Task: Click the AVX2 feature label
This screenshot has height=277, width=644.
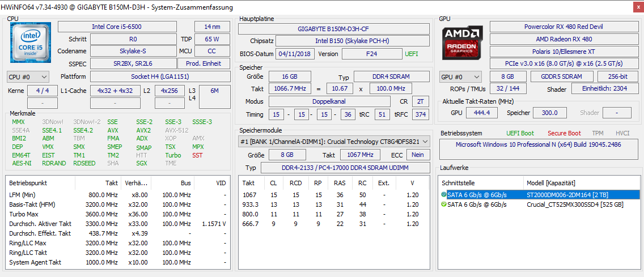Action: (x=143, y=130)
